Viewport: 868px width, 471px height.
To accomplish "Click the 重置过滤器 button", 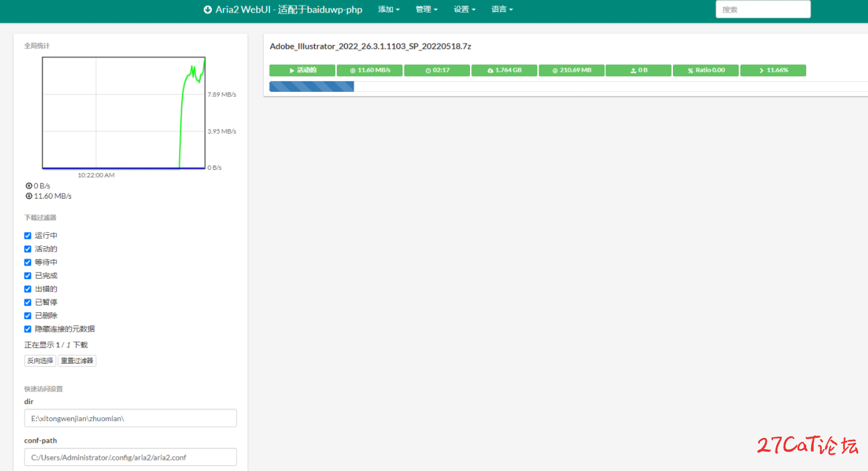I will point(77,360).
